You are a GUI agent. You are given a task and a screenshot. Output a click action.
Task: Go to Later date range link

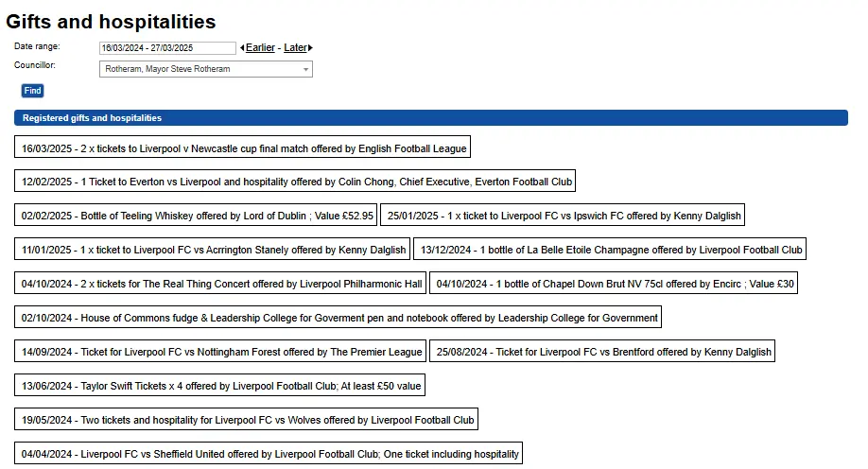pyautogui.click(x=295, y=48)
